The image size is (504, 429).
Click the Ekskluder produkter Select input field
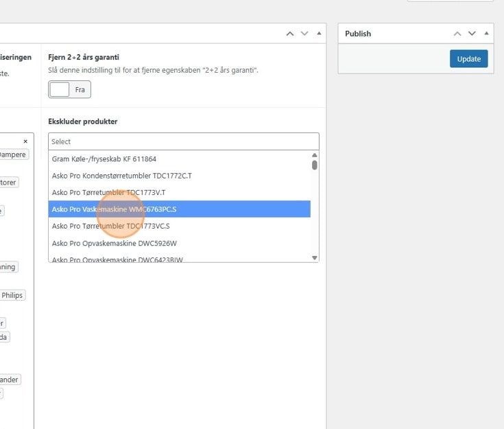tap(184, 141)
